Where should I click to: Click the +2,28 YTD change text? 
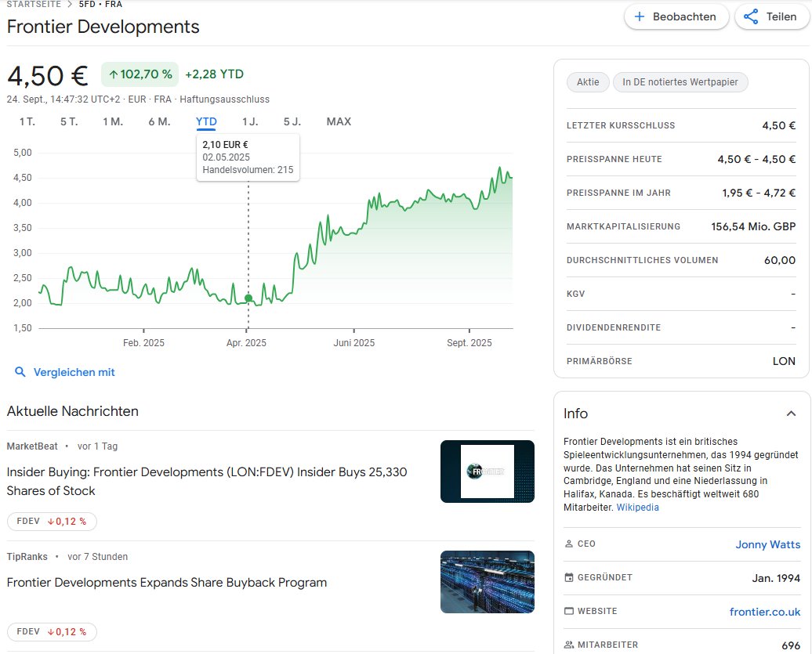click(x=215, y=74)
